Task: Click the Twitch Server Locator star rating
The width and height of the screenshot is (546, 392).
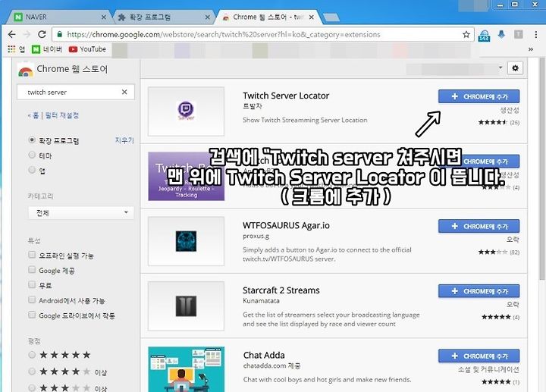Action: pyautogui.click(x=492, y=122)
